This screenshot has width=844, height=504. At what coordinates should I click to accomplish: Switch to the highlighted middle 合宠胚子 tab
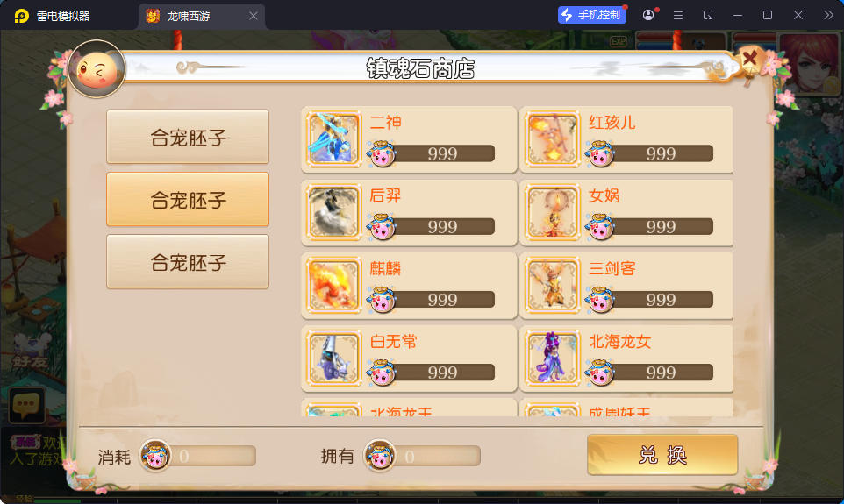(x=188, y=200)
